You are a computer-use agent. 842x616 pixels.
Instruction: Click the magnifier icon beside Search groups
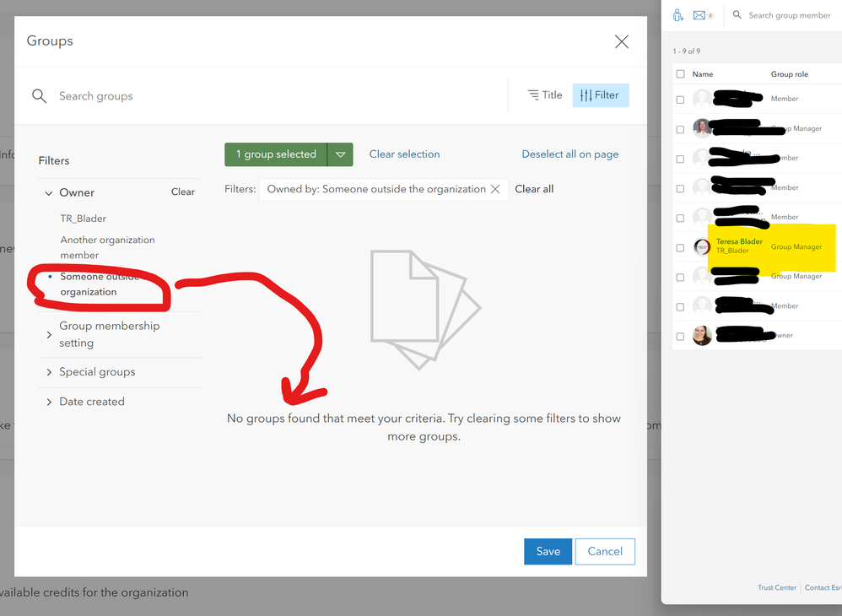(39, 96)
